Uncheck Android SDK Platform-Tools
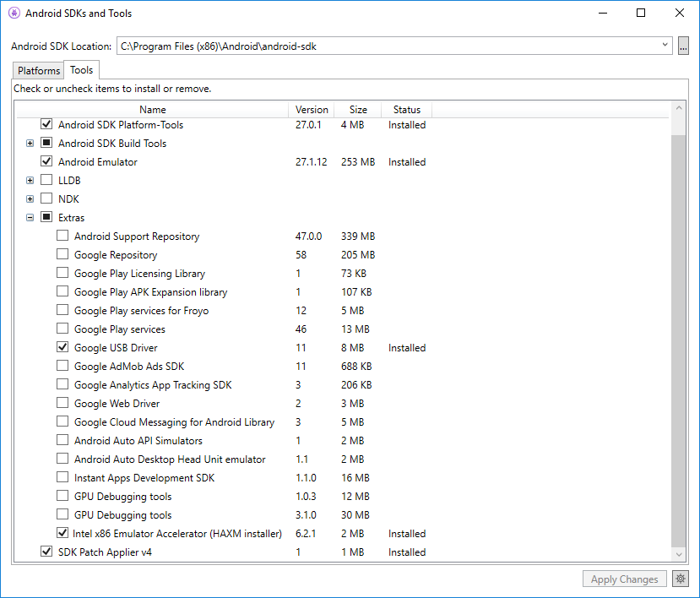Viewport: 700px width, 598px height. pyautogui.click(x=46, y=123)
